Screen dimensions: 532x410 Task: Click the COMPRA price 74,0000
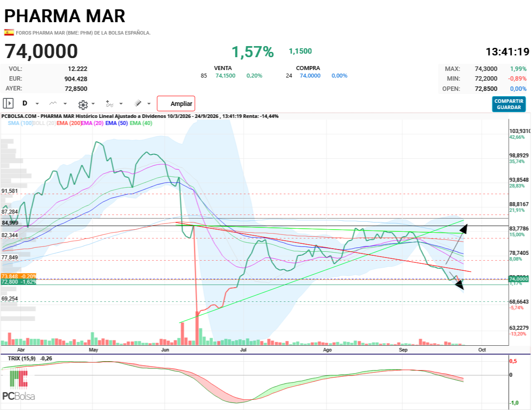(310, 76)
